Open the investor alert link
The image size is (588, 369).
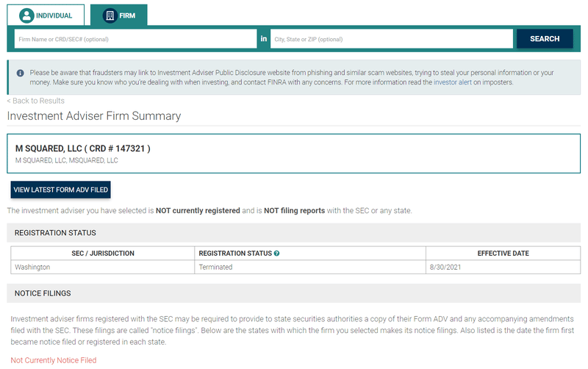click(x=453, y=82)
